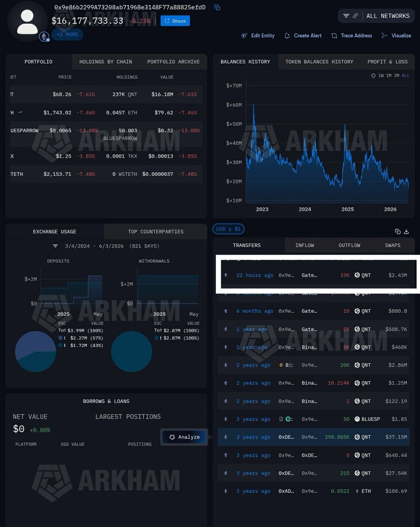This screenshot has width=420, height=527.
Task: Click the Analyze button
Action: point(184,437)
